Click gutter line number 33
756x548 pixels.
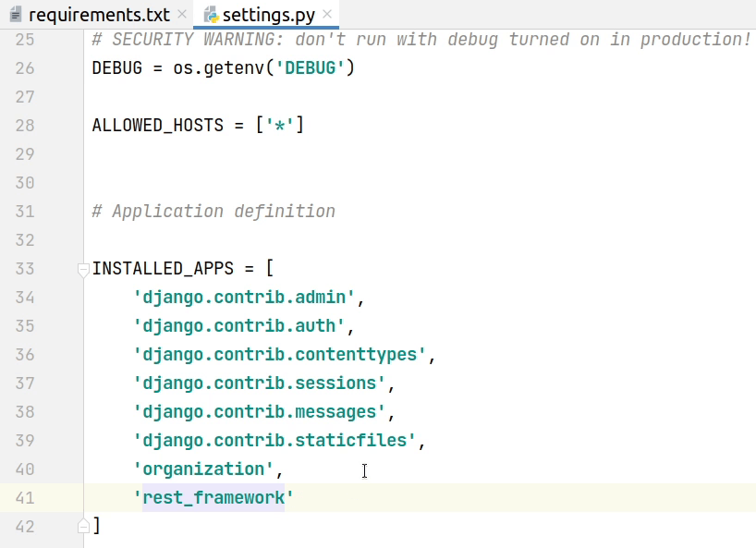click(x=25, y=269)
